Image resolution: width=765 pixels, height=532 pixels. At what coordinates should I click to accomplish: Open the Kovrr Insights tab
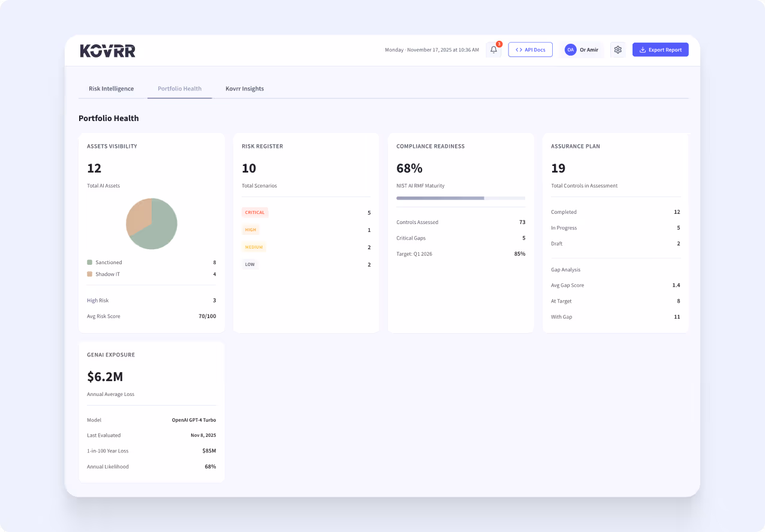pyautogui.click(x=245, y=88)
